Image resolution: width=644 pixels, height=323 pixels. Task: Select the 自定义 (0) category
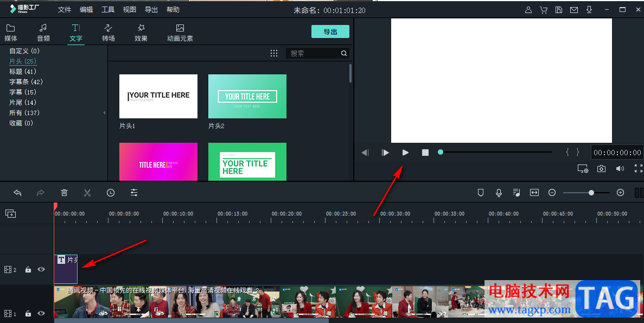click(x=24, y=51)
